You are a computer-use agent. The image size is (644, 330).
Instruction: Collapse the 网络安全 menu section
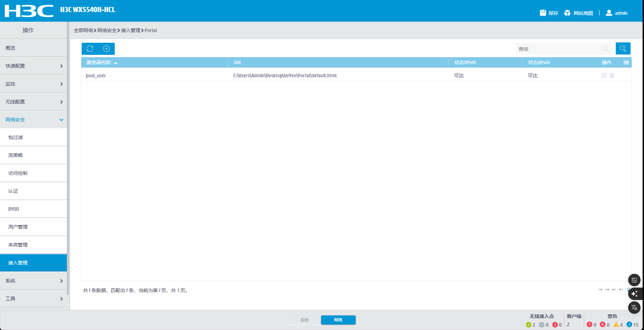click(x=33, y=120)
